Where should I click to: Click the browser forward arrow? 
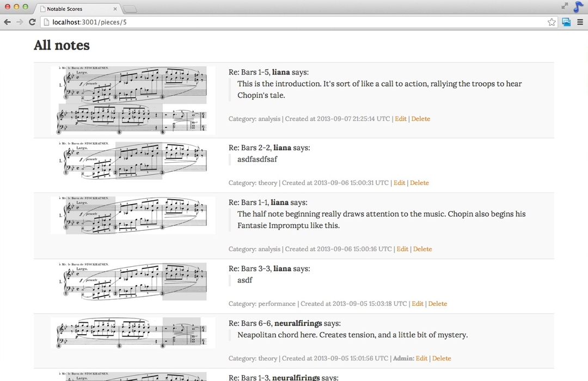(x=20, y=22)
